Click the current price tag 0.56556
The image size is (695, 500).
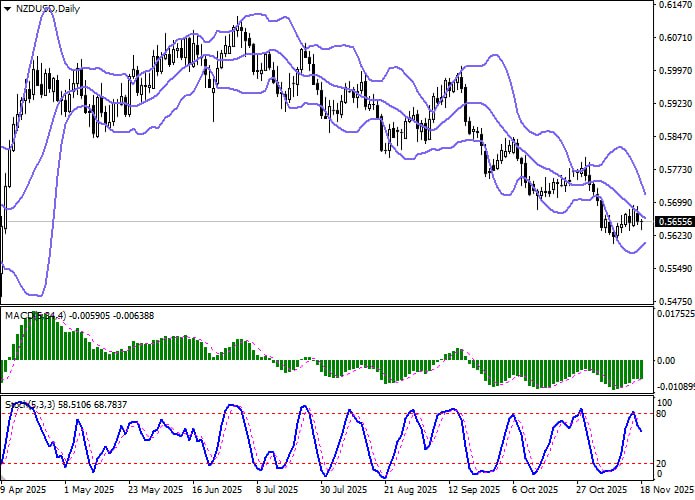click(674, 221)
